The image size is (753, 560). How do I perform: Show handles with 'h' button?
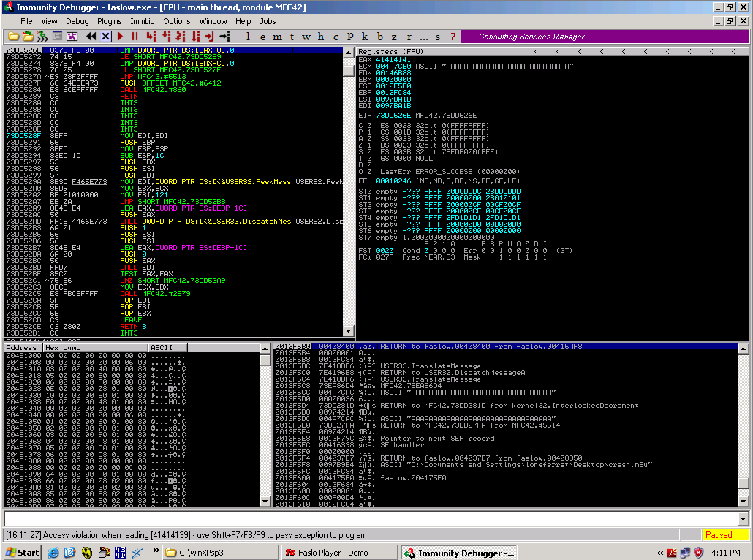[x=321, y=37]
